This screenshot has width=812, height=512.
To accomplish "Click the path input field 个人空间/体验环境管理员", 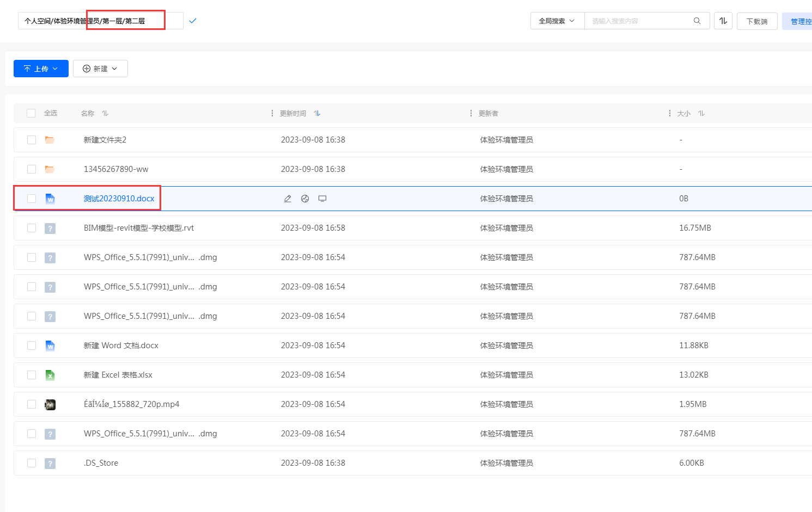I will [101, 21].
